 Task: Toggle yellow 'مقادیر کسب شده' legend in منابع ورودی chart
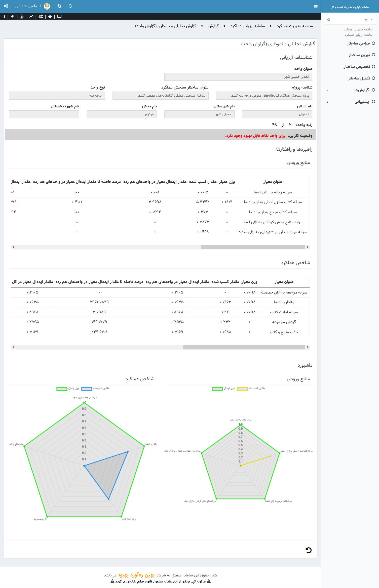coord(242,389)
